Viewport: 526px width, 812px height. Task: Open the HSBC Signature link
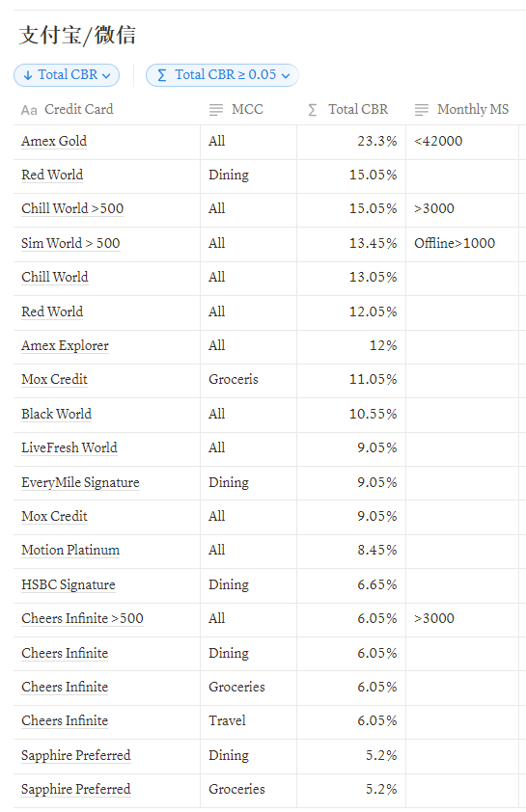coord(69,584)
